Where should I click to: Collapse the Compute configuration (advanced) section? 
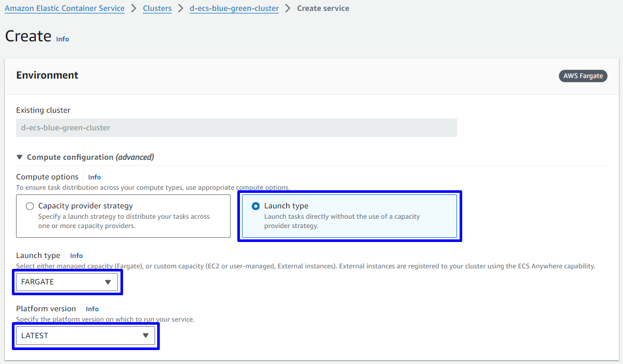click(x=90, y=157)
